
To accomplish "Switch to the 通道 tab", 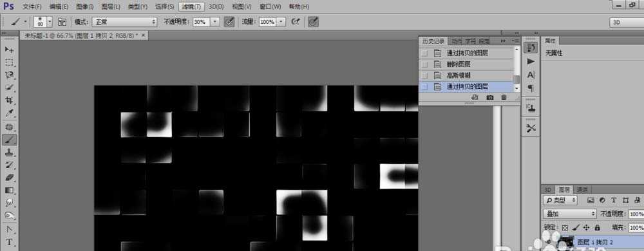I will point(582,190).
